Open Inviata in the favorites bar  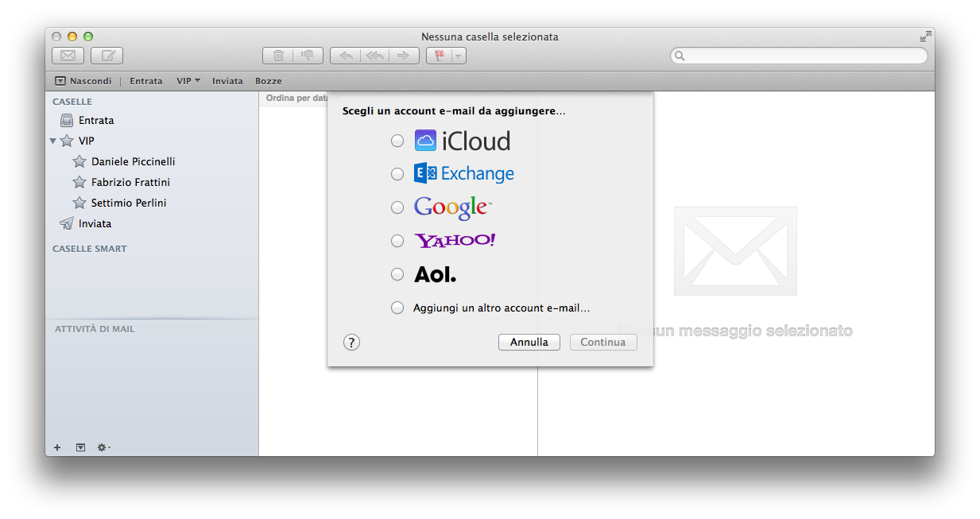click(x=227, y=81)
